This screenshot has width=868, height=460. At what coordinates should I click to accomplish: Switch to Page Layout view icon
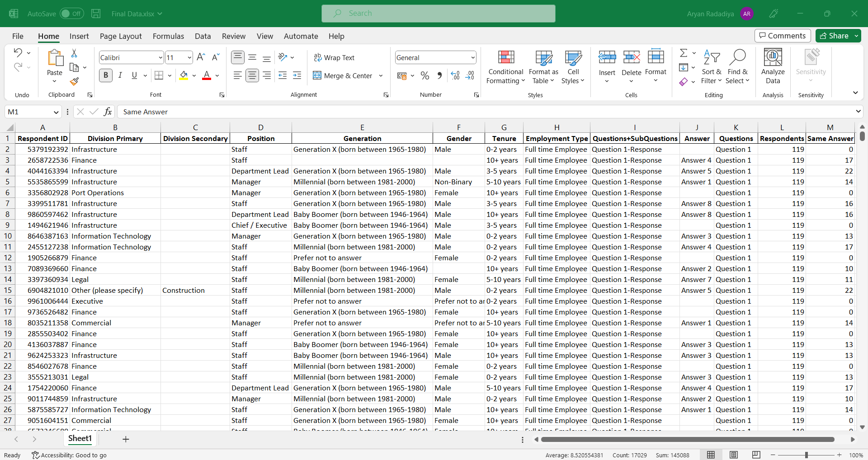click(734, 455)
